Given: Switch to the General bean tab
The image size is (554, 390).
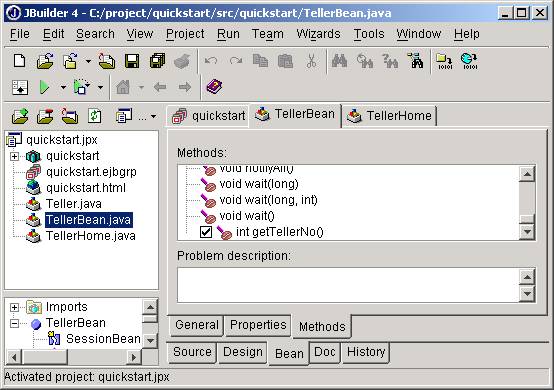Looking at the screenshot, I should tap(197, 325).
